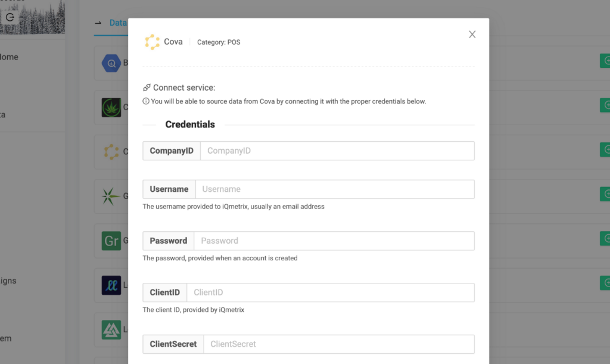The image size is (610, 364).
Task: Click the info icon before the credentials note
Action: tap(146, 101)
